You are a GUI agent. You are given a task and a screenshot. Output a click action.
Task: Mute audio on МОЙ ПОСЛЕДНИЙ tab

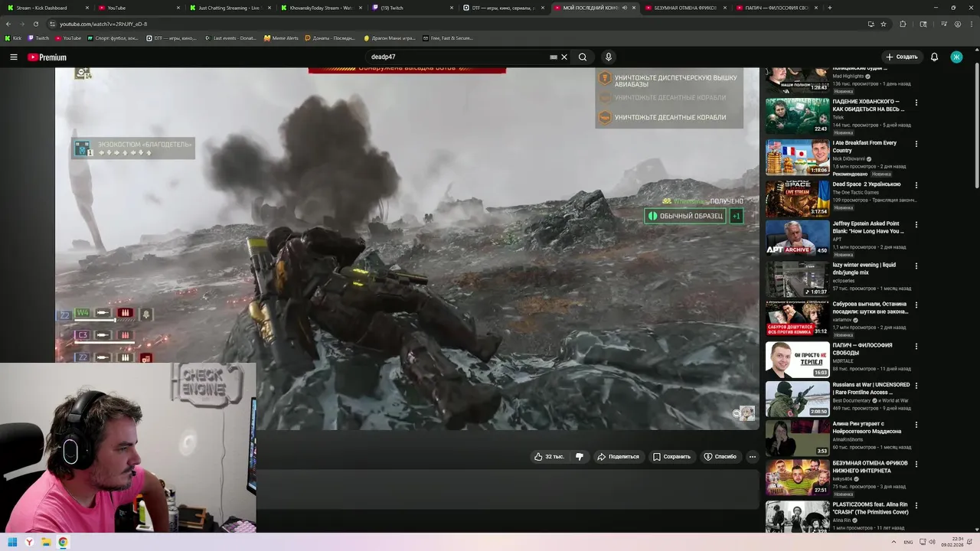point(625,8)
